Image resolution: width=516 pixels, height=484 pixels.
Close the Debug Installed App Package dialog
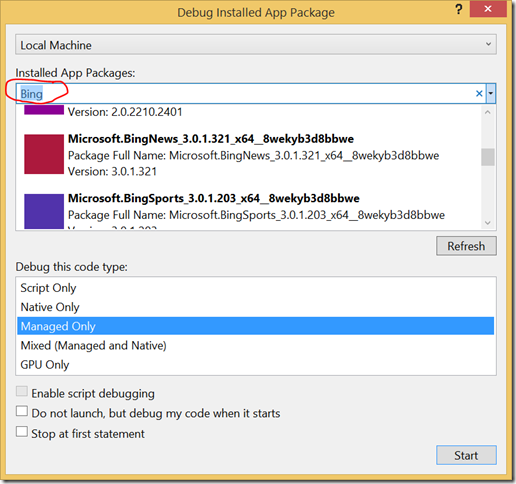[x=488, y=9]
